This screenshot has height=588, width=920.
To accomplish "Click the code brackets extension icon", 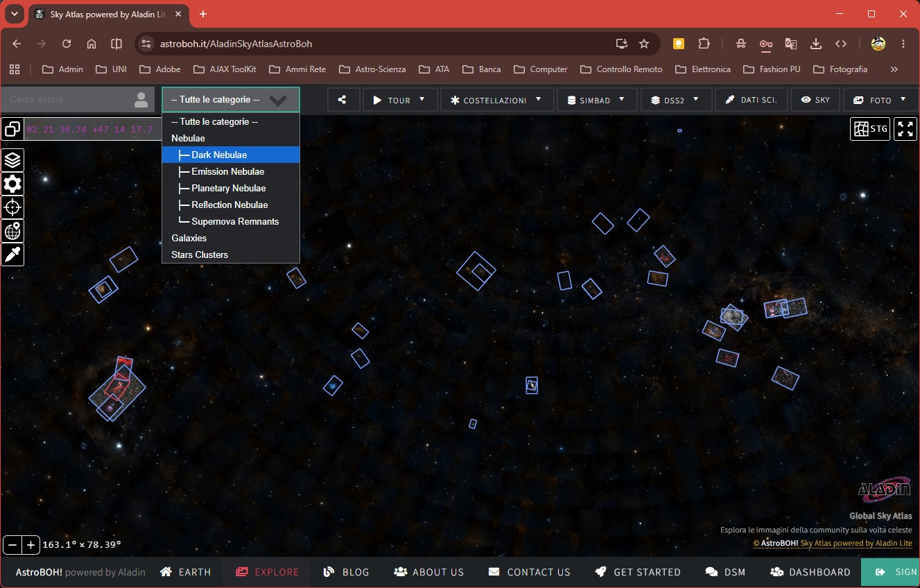I will coord(841,44).
